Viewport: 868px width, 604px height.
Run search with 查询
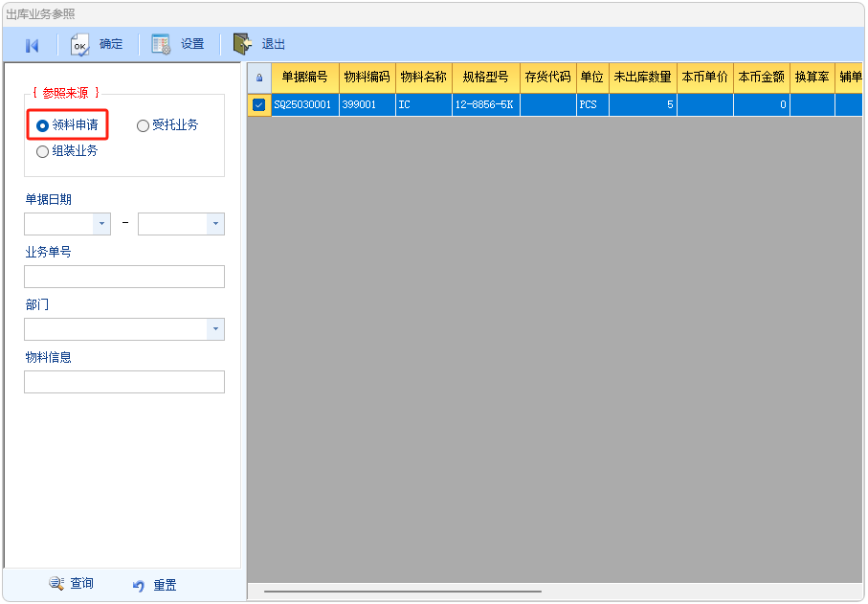82,584
